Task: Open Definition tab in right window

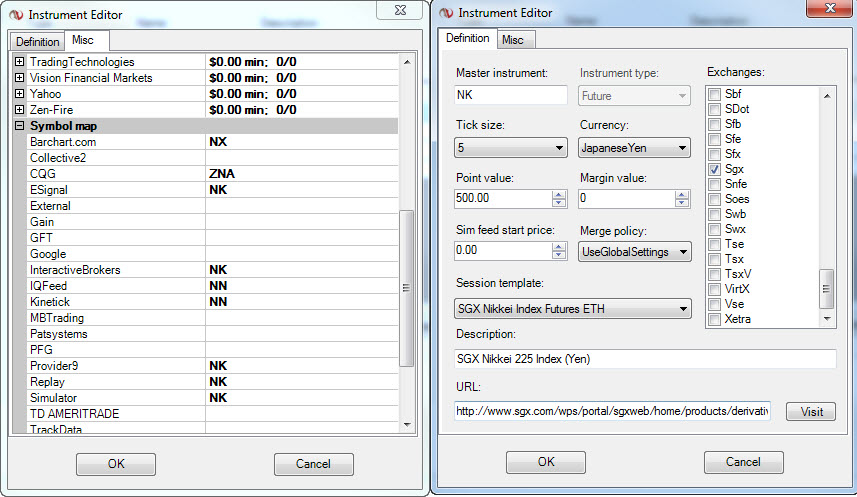Action: 467,38
